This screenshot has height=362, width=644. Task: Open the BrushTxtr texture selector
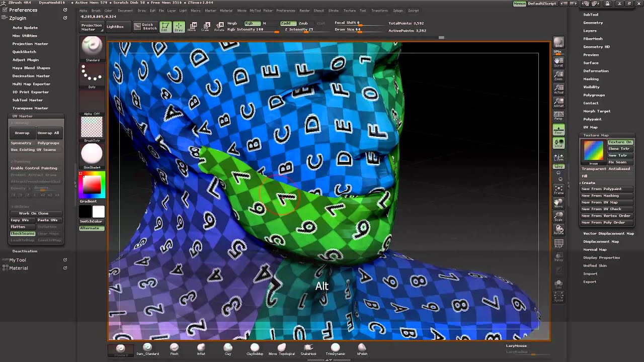[92, 130]
